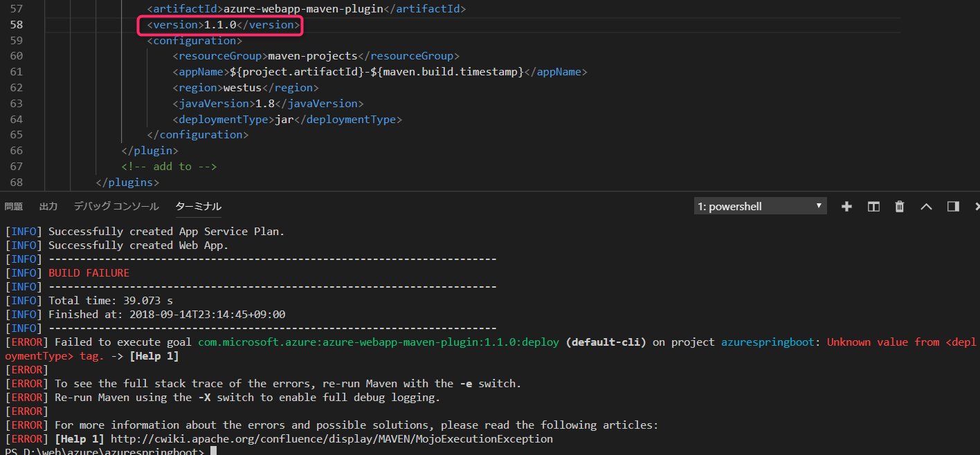The height and width of the screenshot is (455, 980).
Task: Click line number 57 in the gutter
Action: [17, 9]
